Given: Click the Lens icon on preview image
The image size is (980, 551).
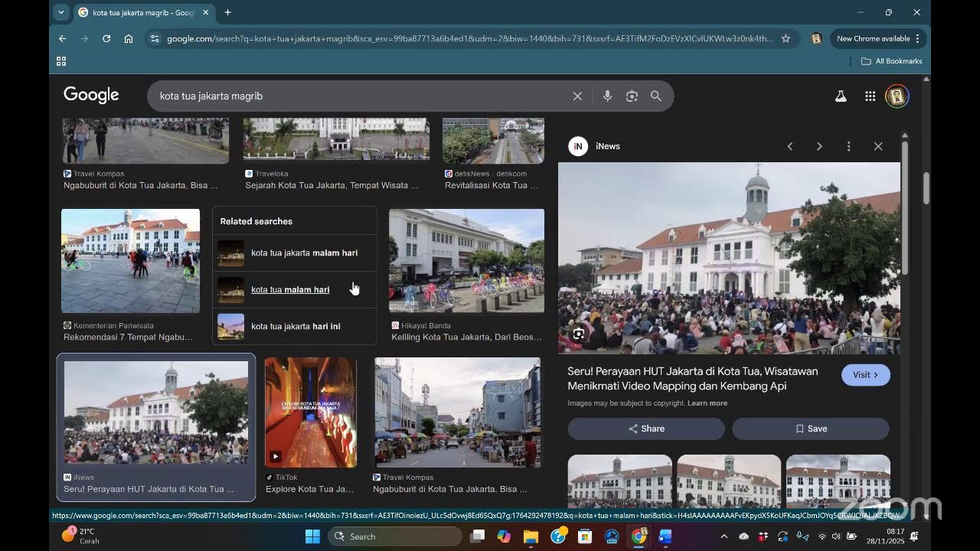Looking at the screenshot, I should pyautogui.click(x=579, y=334).
